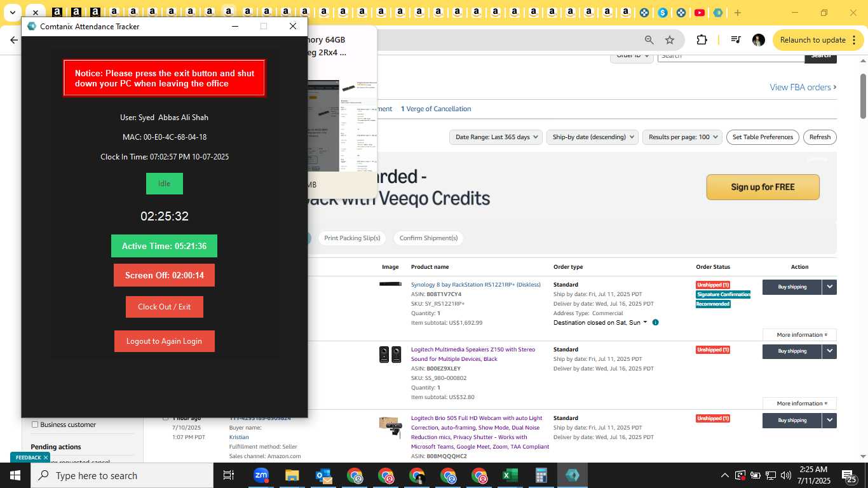Buy shipping for the Synology order
Screen dimensions: 868x488
792,287
